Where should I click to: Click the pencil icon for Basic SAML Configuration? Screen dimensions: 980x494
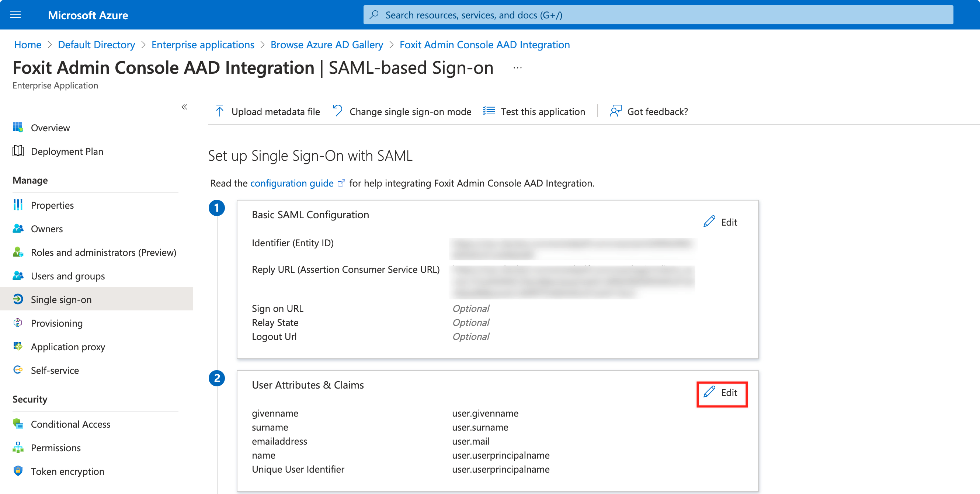click(708, 222)
